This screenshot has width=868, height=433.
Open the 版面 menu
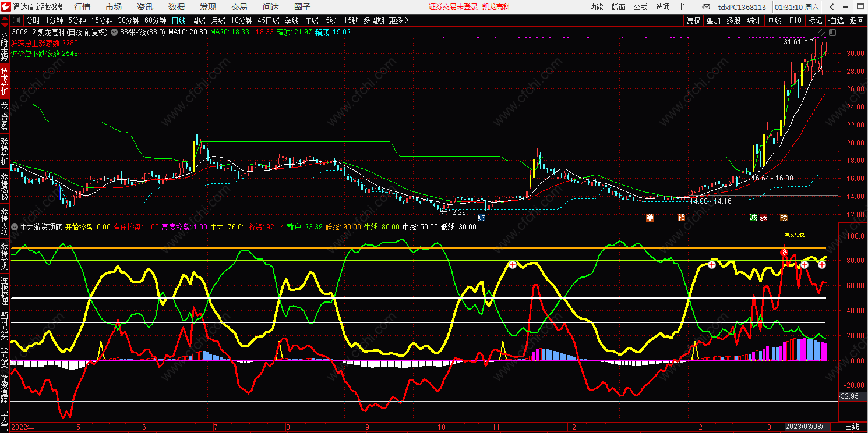[x=618, y=7]
